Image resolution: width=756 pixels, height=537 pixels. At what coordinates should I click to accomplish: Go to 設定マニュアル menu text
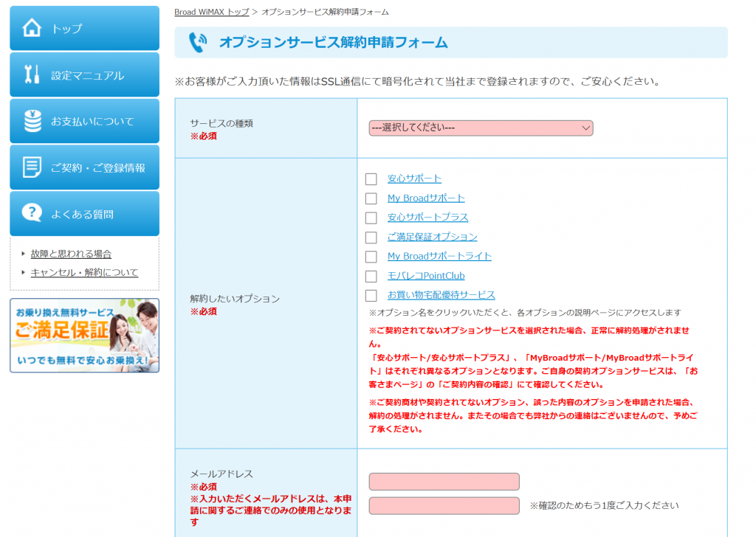(88, 76)
